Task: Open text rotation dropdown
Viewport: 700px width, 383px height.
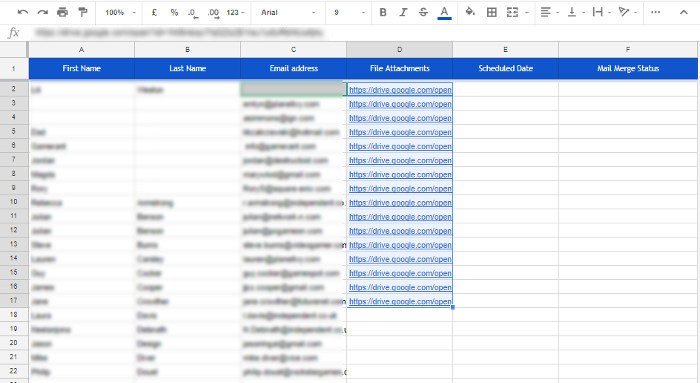Action: pyautogui.click(x=628, y=12)
